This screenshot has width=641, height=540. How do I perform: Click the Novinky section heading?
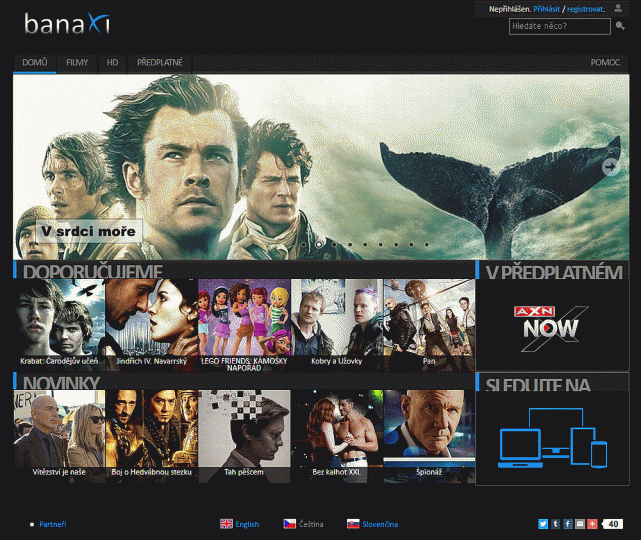61,382
